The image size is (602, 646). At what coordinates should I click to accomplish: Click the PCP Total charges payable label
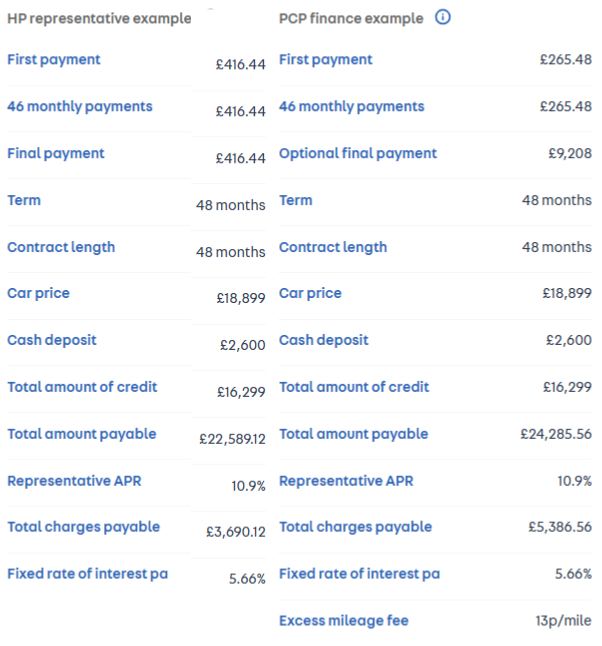click(355, 527)
